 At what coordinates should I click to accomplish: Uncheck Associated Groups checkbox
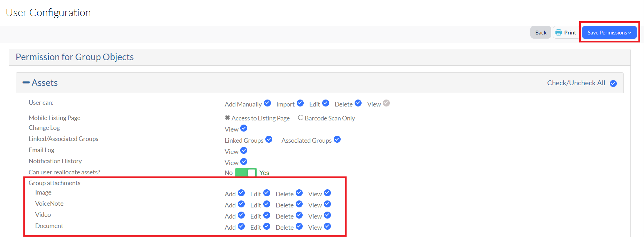point(337,139)
